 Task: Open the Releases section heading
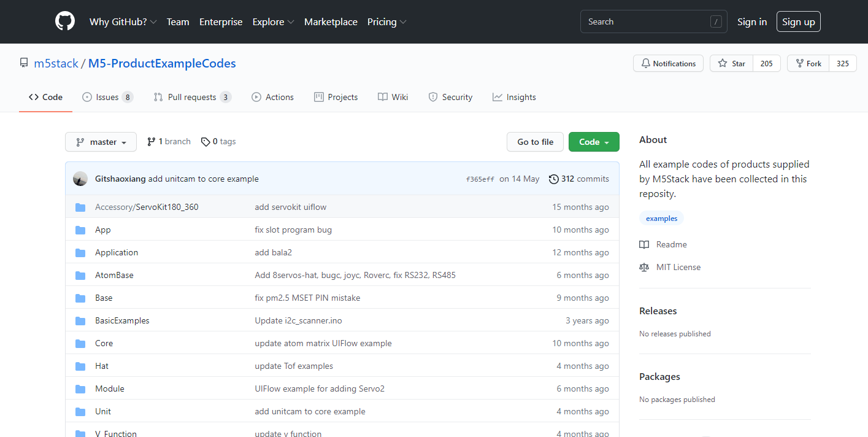coord(658,311)
